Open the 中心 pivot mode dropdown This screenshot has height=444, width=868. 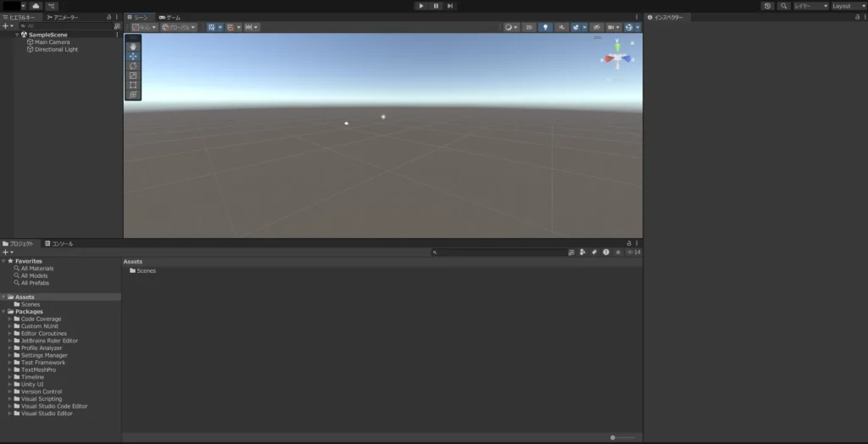click(x=144, y=27)
